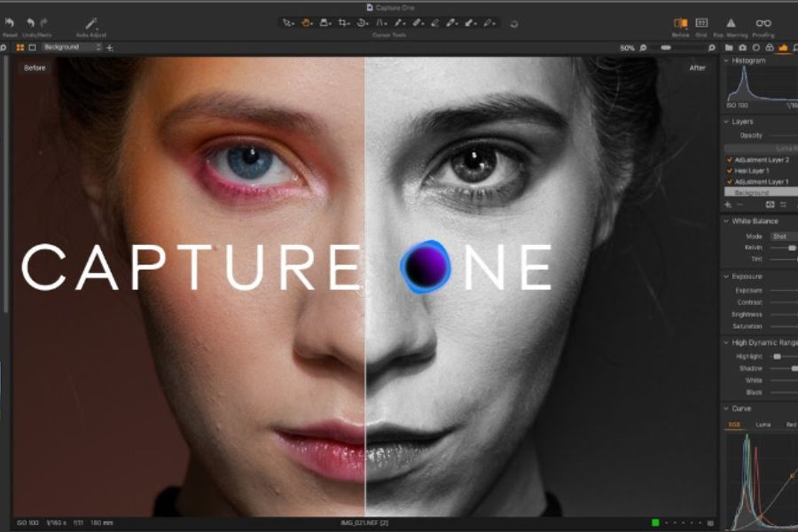Click the add layer plus icon under Layers list
Image resolution: width=798 pixels, height=532 pixels.
click(728, 205)
